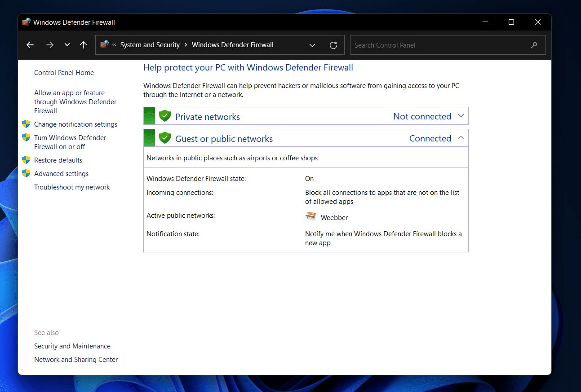
Task: Go to System and Security breadcrumb
Action: pos(150,45)
